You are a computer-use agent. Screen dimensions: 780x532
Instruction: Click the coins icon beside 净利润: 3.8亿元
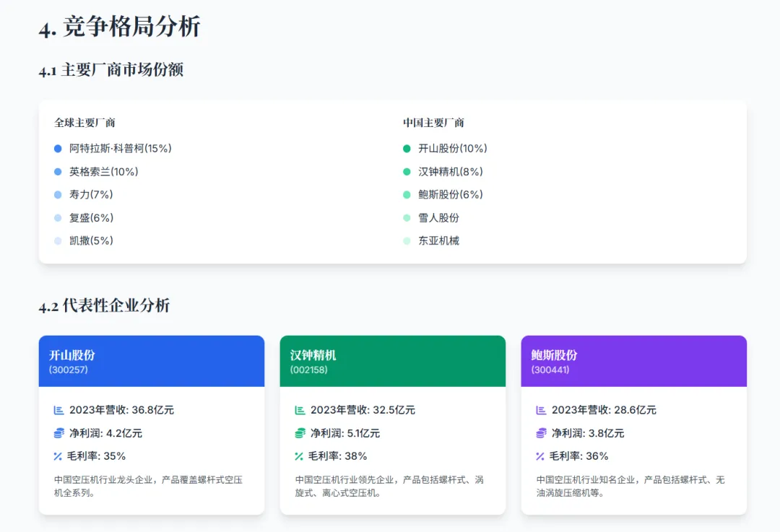pyautogui.click(x=541, y=433)
